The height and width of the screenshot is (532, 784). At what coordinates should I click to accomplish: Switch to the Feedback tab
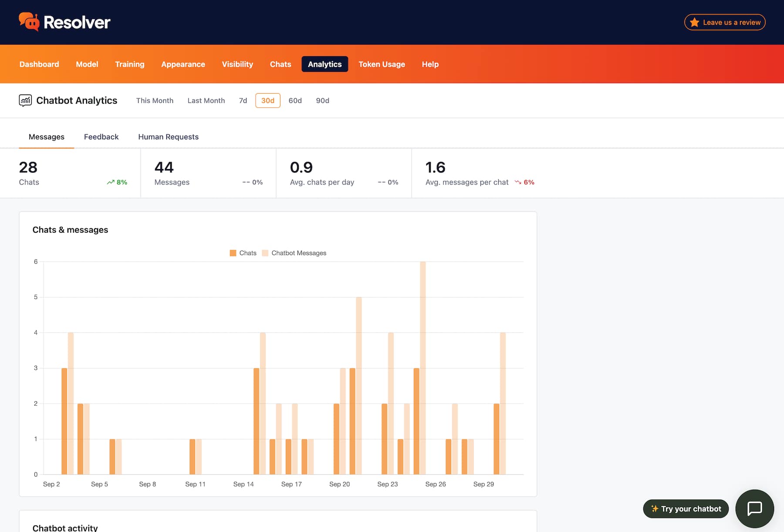click(x=101, y=137)
